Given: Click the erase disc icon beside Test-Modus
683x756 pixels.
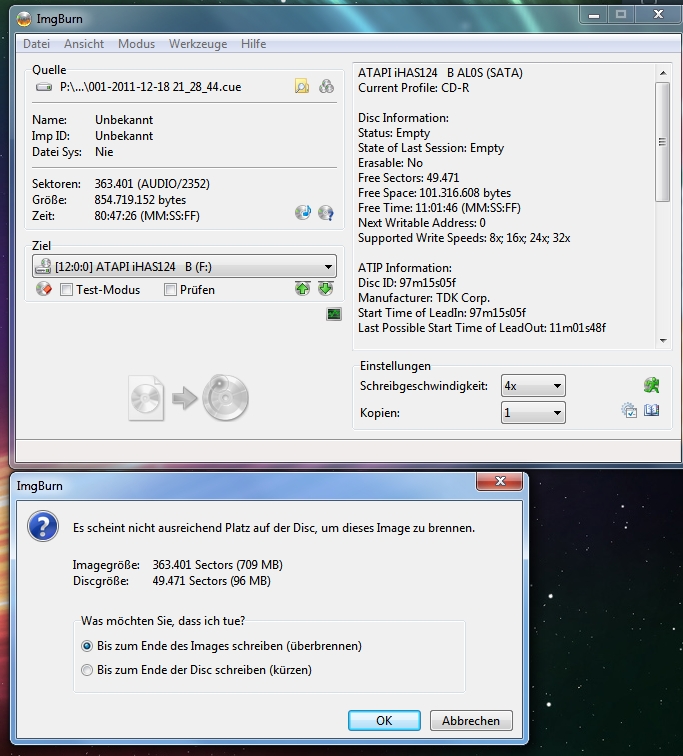Looking at the screenshot, I should point(44,289).
